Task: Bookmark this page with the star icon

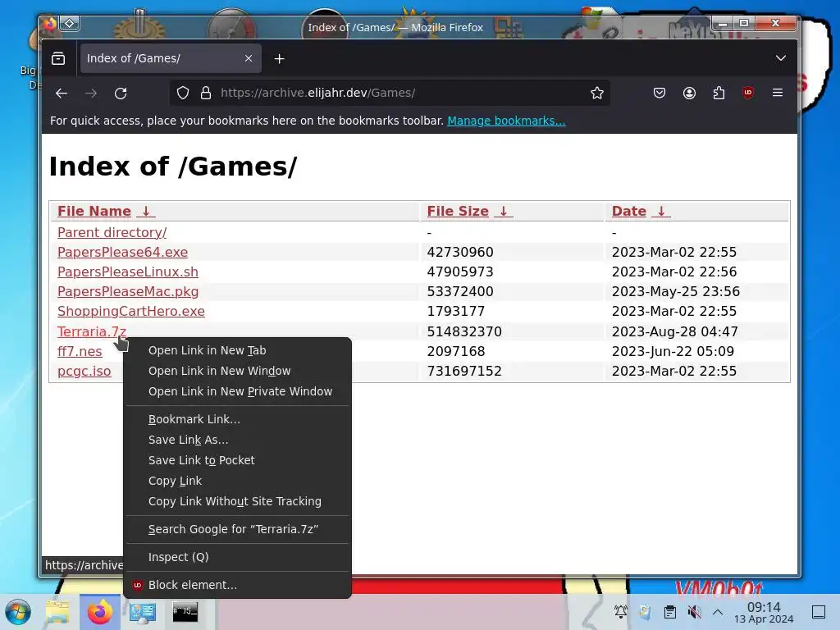Action: coord(597,94)
